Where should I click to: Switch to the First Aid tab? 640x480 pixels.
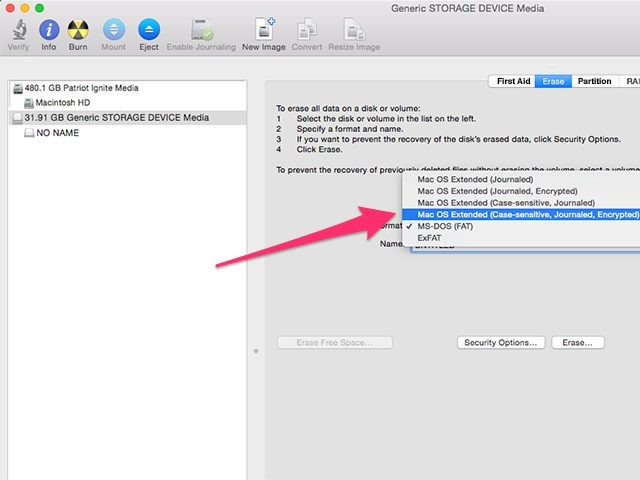(x=512, y=81)
